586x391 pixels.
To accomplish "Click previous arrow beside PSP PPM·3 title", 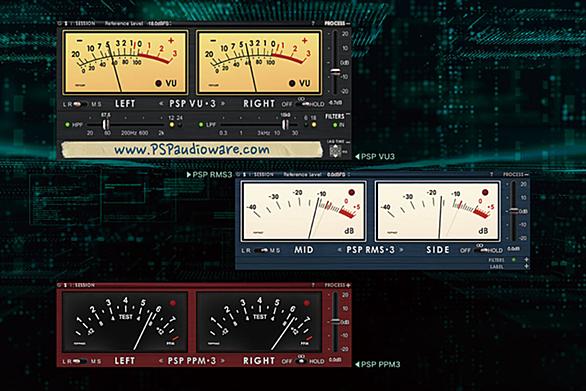I will coord(161,361).
